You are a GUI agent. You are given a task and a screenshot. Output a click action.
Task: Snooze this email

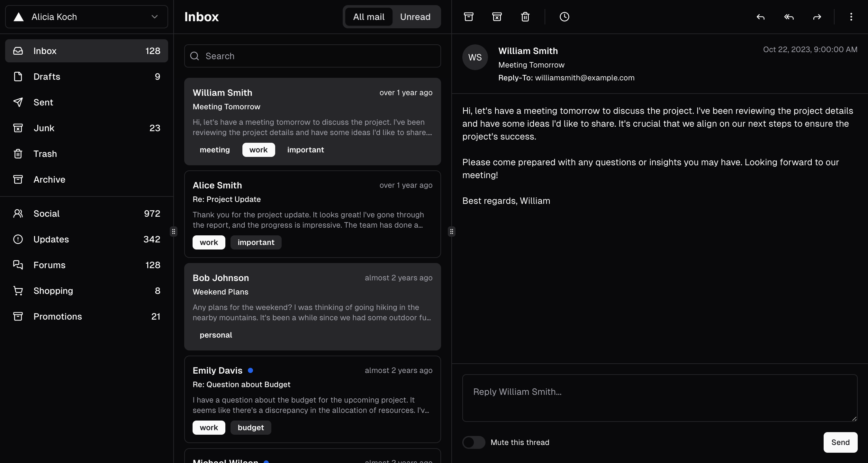point(564,16)
